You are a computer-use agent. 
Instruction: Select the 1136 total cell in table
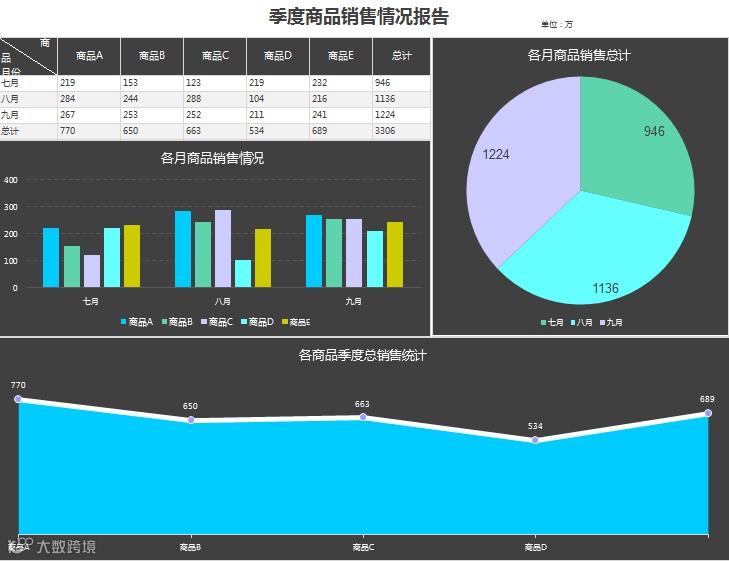(x=402, y=99)
